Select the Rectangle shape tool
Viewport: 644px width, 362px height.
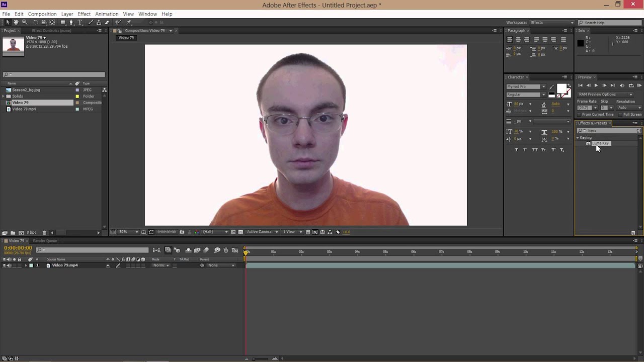pos(63,22)
